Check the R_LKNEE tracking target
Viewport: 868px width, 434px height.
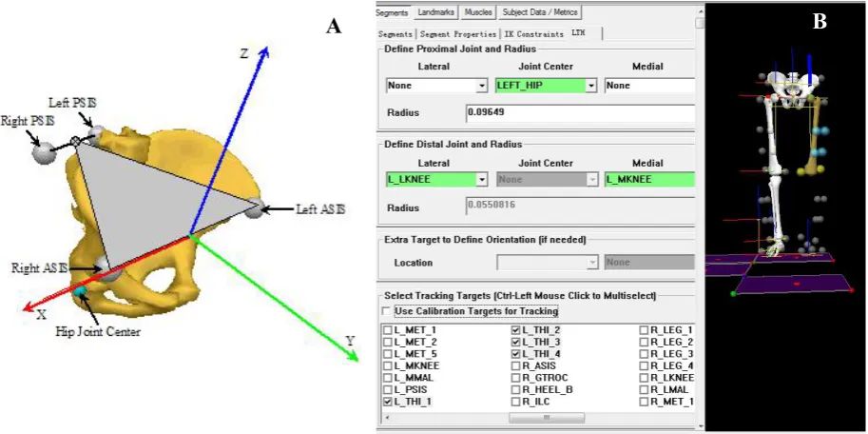(x=644, y=378)
